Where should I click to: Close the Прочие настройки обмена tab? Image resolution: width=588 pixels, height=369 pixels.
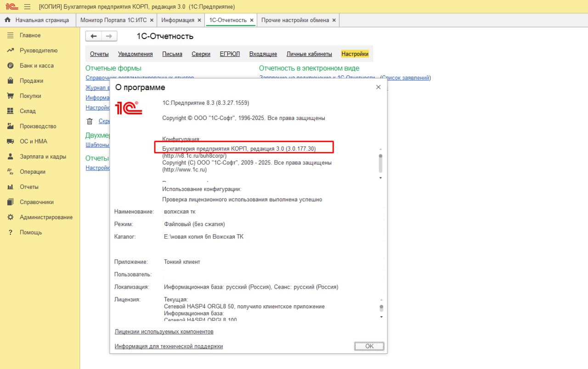point(334,20)
